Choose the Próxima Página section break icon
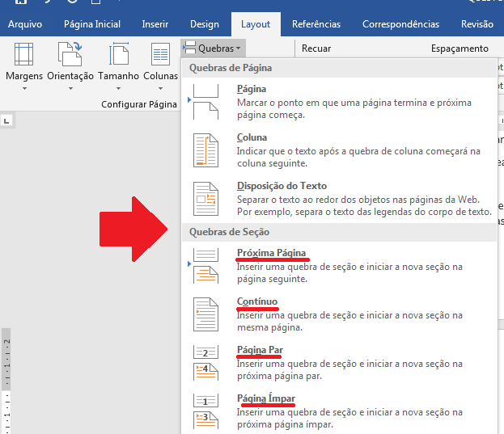504x434 pixels. [205, 265]
